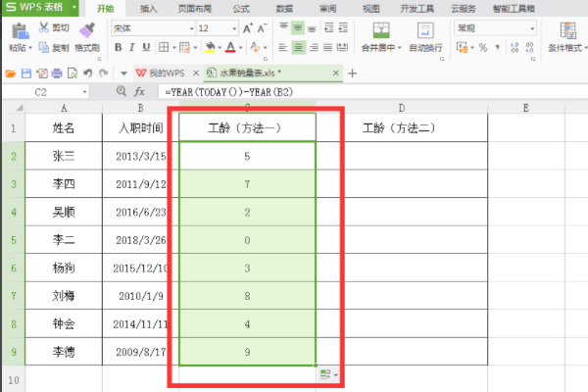Click the Name Box showing C2
Image resolution: width=588 pixels, height=392 pixels.
(45, 92)
